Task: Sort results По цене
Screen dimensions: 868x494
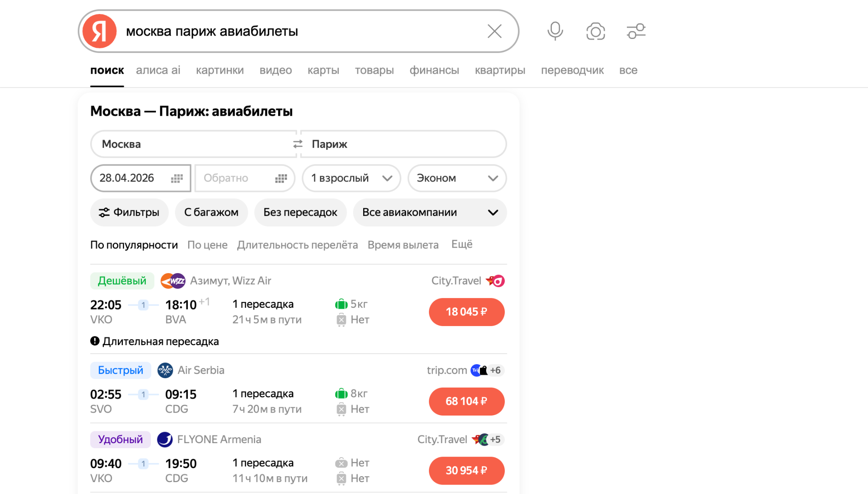Action: pos(207,245)
